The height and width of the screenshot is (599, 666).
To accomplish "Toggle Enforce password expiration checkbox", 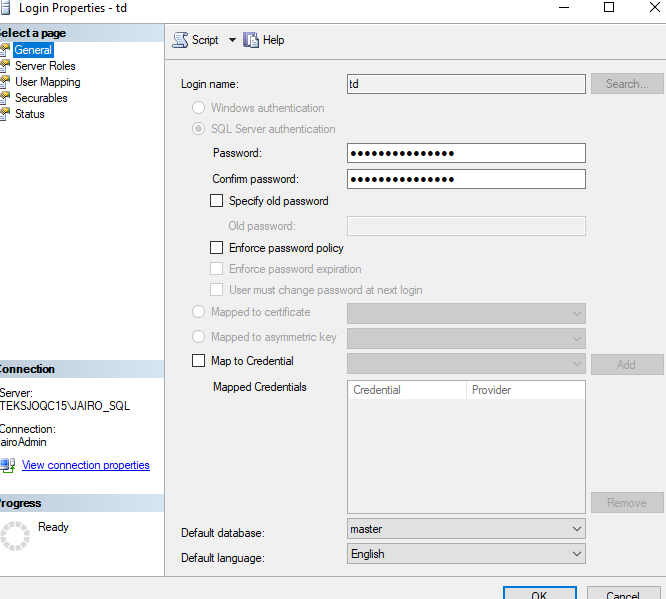I will point(217,268).
